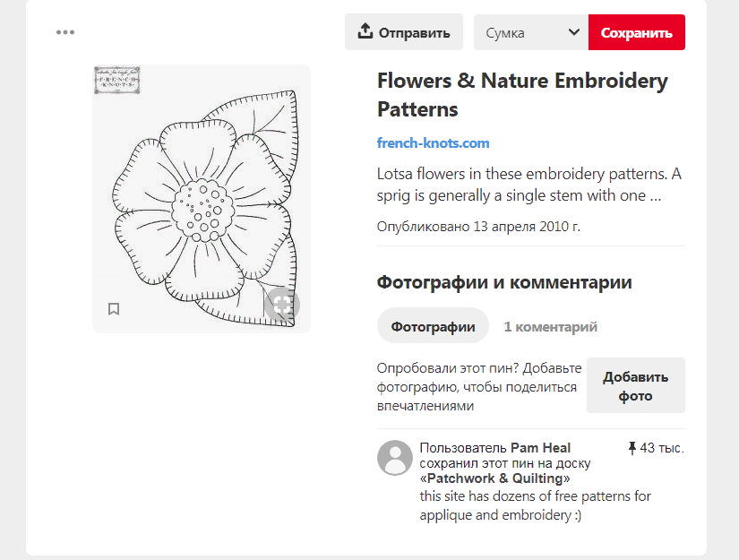Image resolution: width=739 pixels, height=560 pixels.
Task: Click the Добавить фото button
Action: click(635, 385)
